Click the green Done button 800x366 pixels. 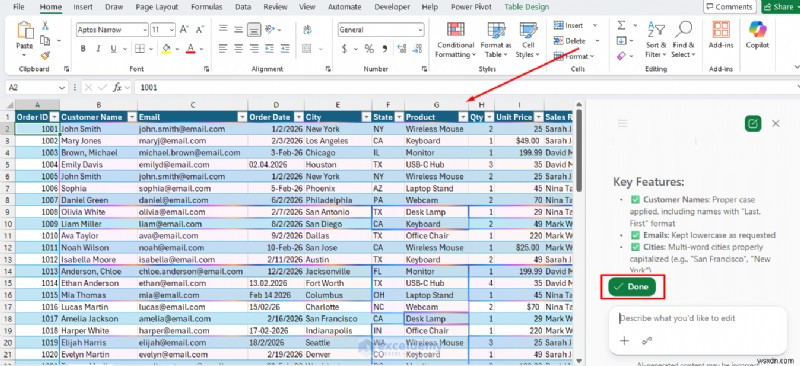click(x=632, y=287)
